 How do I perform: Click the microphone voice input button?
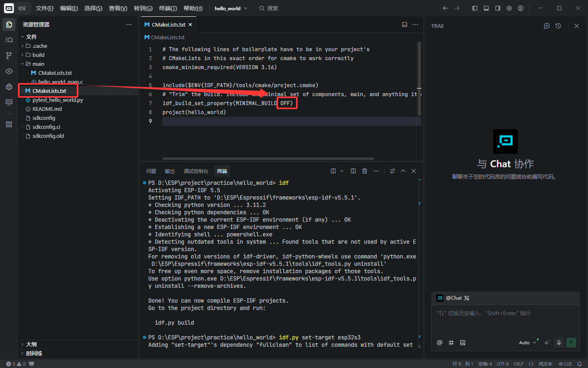[x=559, y=343]
